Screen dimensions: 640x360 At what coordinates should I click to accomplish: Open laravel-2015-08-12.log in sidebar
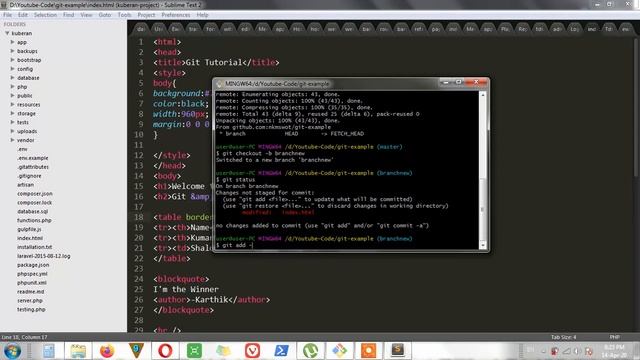coord(44,256)
